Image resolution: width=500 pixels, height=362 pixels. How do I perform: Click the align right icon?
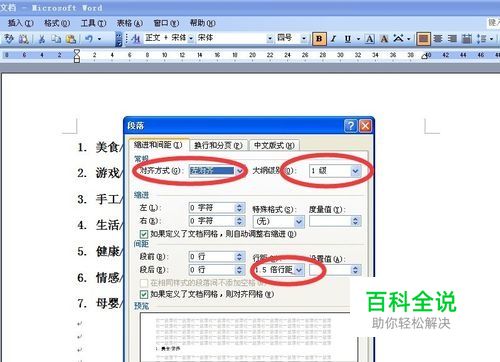point(452,39)
